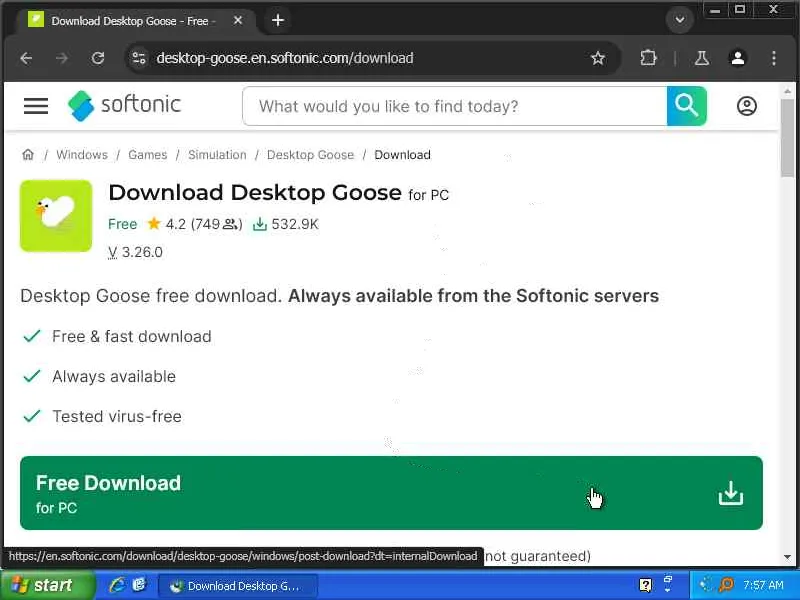Select Download Desktop G... taskbar button
The width and height of the screenshot is (800, 600).
tap(236, 586)
